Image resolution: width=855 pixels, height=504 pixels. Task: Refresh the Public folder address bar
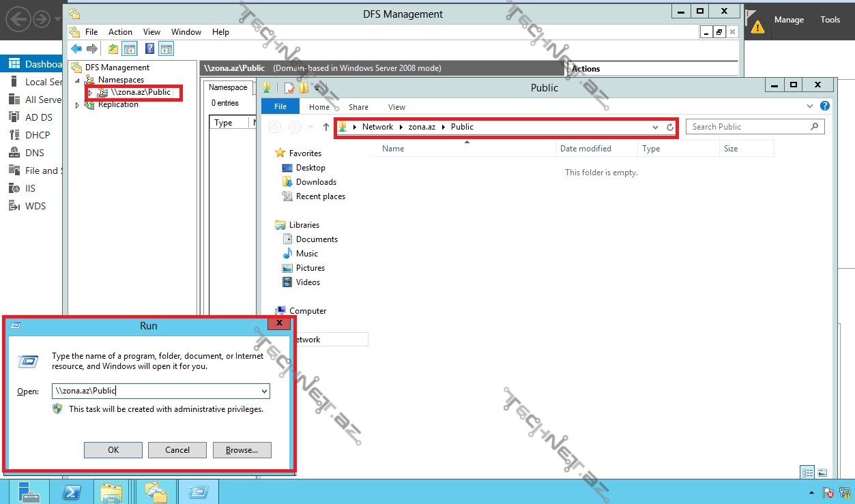coord(670,127)
